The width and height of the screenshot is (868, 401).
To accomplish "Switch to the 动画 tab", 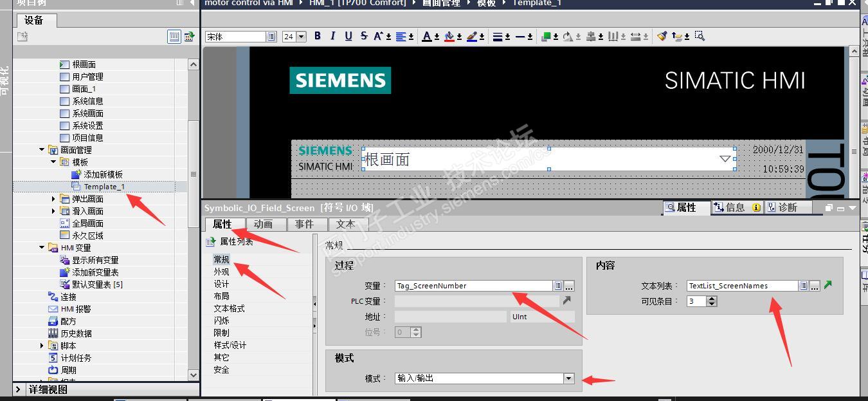I will pyautogui.click(x=262, y=224).
